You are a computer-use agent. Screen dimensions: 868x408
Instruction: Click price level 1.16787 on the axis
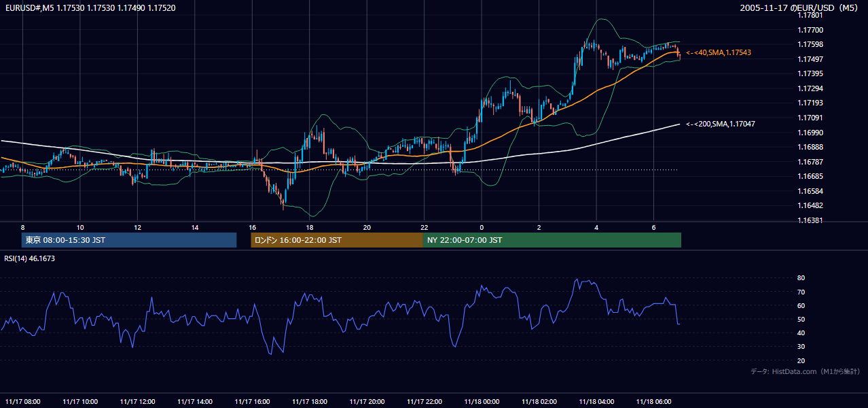click(810, 162)
